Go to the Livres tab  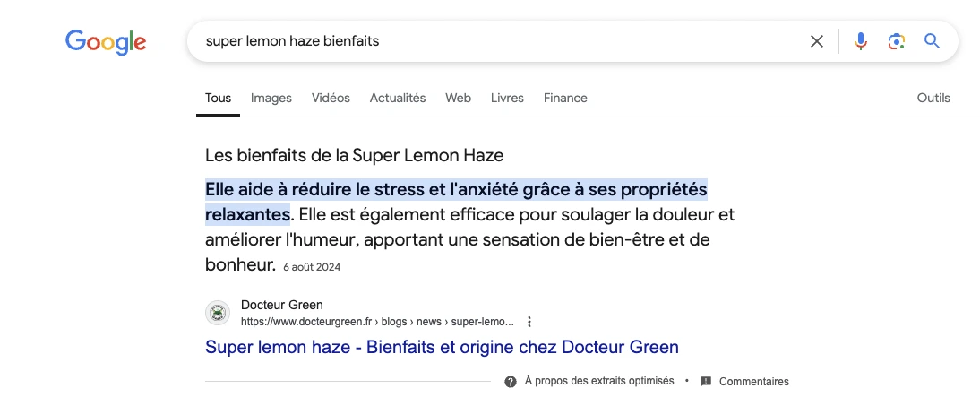[x=507, y=99]
